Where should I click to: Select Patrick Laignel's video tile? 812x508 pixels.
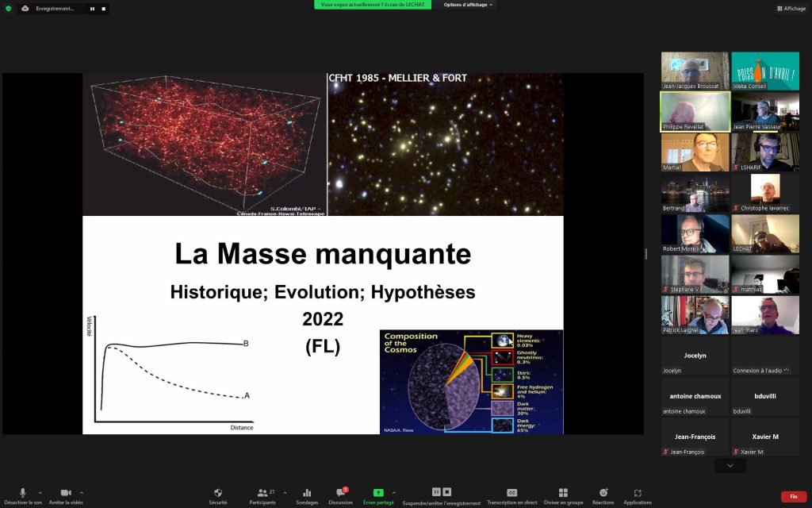tap(695, 315)
